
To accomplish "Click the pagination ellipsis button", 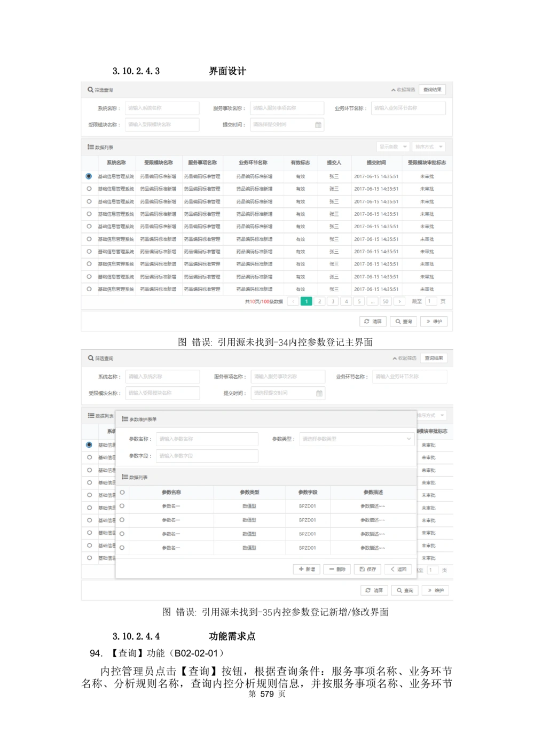I will coord(372,301).
